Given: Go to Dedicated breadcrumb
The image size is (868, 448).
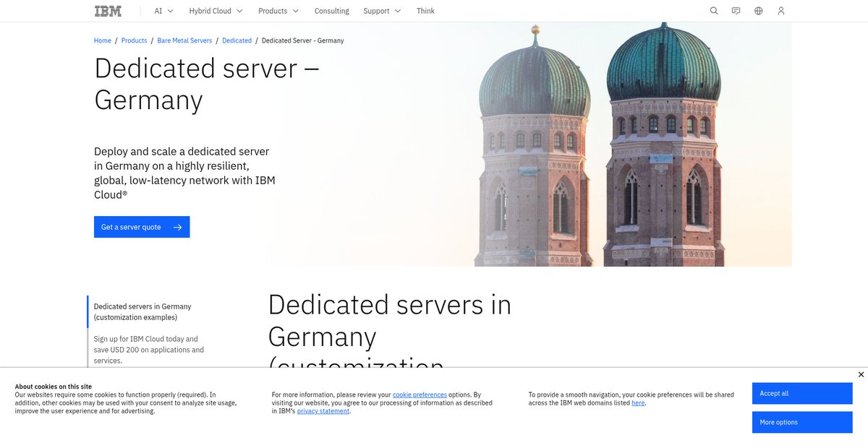Looking at the screenshot, I should 237,40.
